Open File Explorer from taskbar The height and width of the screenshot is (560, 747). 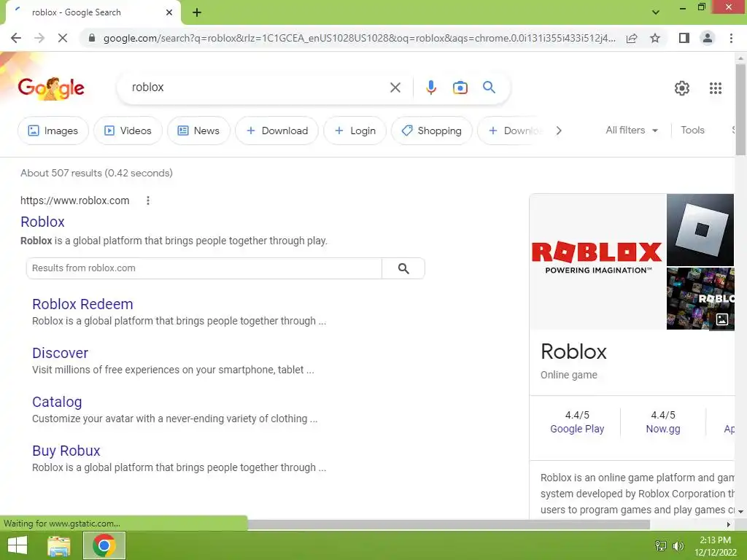click(x=59, y=545)
